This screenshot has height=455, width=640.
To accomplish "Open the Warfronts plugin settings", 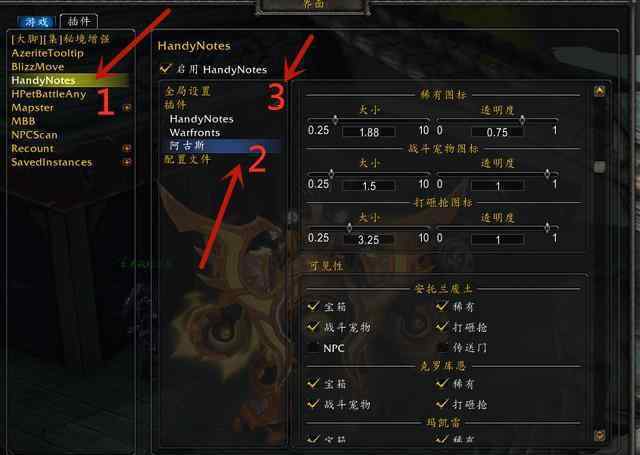I will click(195, 132).
